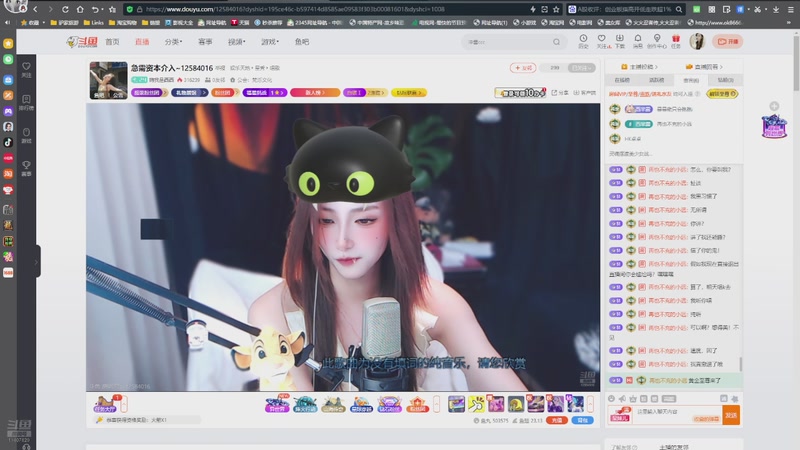Switch to the second ranking tab
The height and width of the screenshot is (450, 800).
coord(657,80)
